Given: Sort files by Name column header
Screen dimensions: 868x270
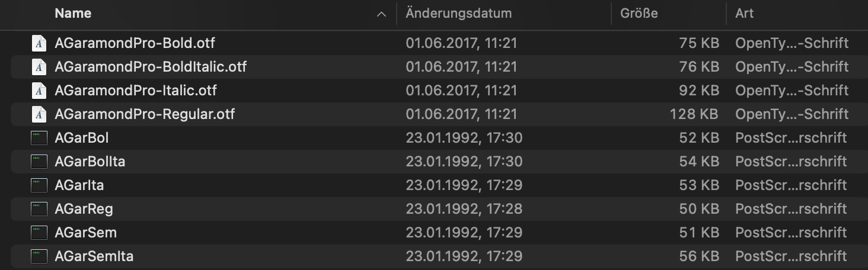Looking at the screenshot, I should tap(73, 13).
